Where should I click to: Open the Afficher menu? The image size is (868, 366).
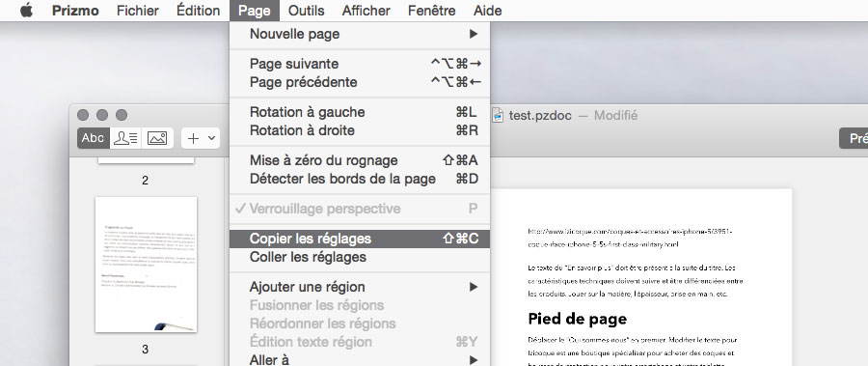(x=366, y=10)
